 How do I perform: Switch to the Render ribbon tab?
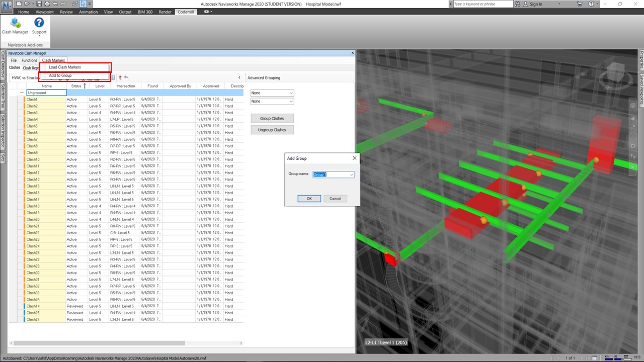tap(165, 12)
